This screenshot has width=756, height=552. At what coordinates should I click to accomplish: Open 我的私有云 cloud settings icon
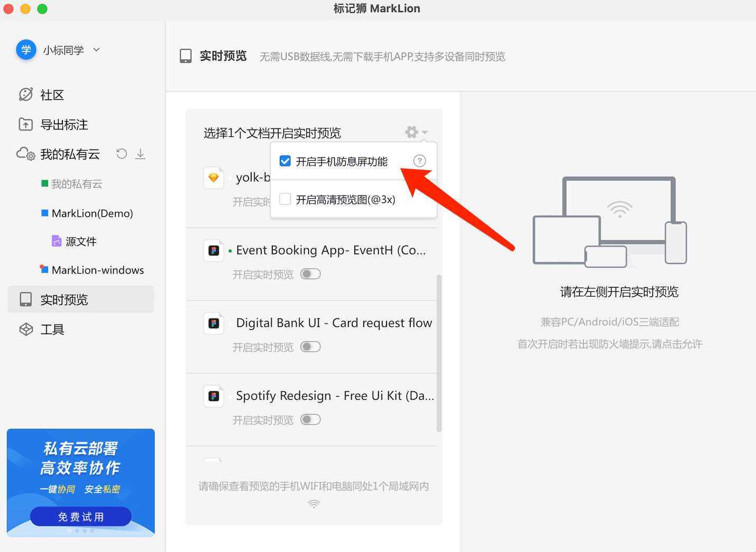(x=25, y=153)
